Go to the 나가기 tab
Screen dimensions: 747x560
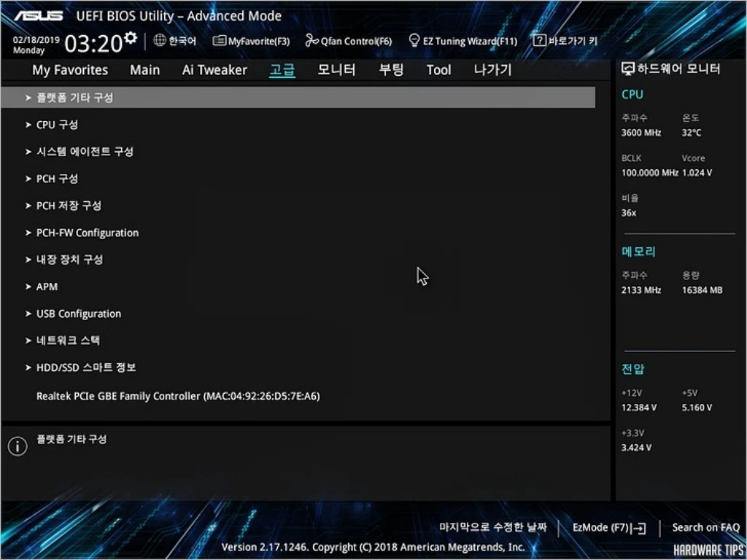tap(492, 70)
